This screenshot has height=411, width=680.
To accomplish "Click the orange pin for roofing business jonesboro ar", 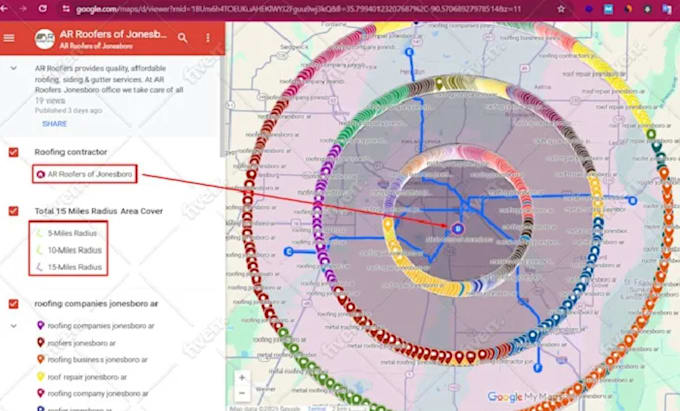I will click(40, 359).
